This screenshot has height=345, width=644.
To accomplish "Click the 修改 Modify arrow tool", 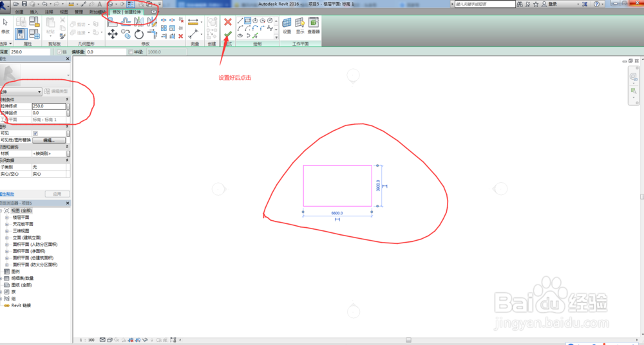I will click(x=5, y=26).
